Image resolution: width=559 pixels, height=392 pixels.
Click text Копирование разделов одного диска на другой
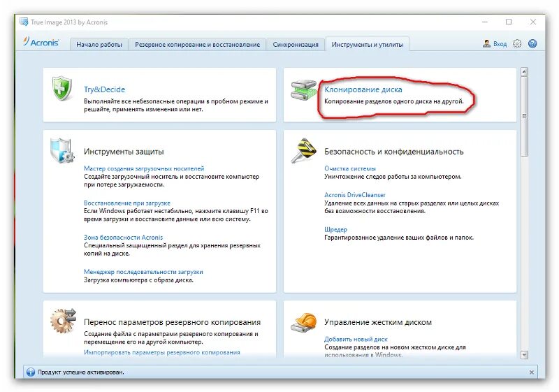394,101
